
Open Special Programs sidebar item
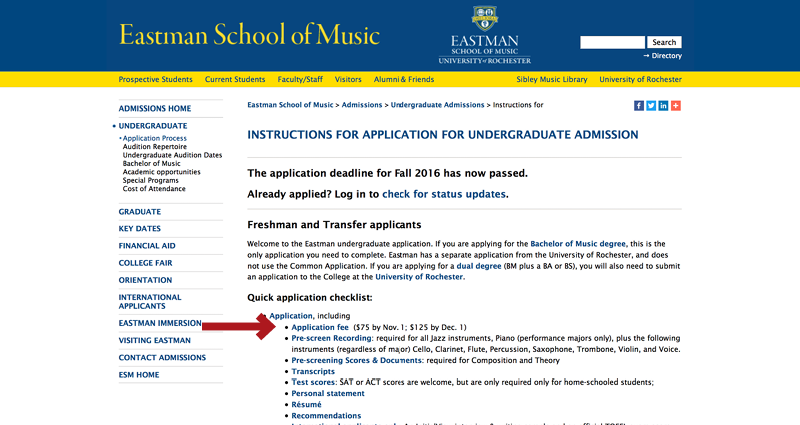[x=151, y=180]
